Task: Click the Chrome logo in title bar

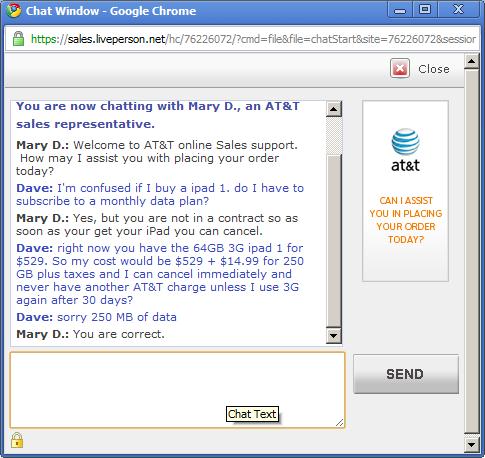Action: click(13, 11)
